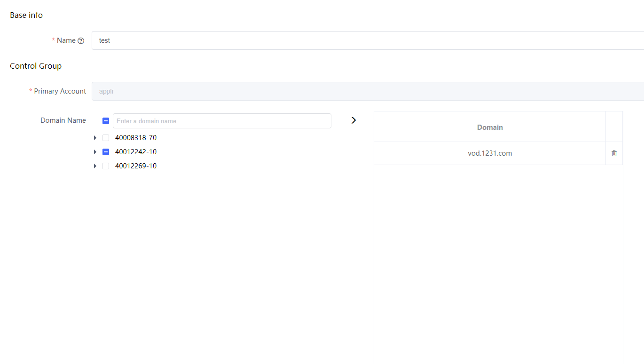The image size is (644, 364).
Task: Delete vod.1231.com using the trash icon
Action: pos(614,153)
